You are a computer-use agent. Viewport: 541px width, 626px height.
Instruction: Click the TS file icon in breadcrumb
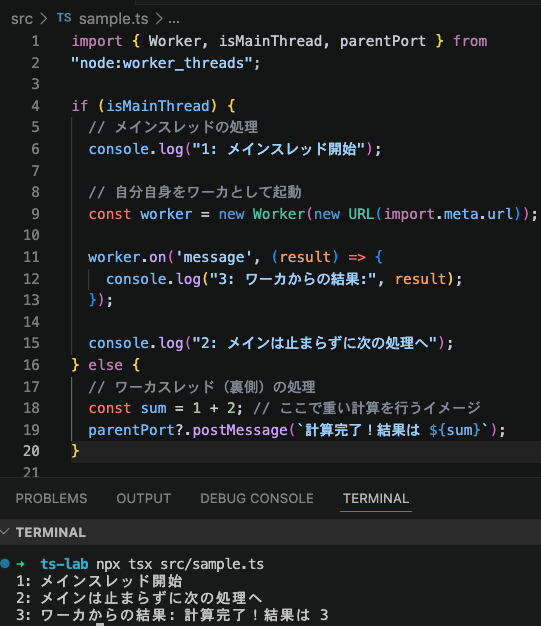point(64,18)
